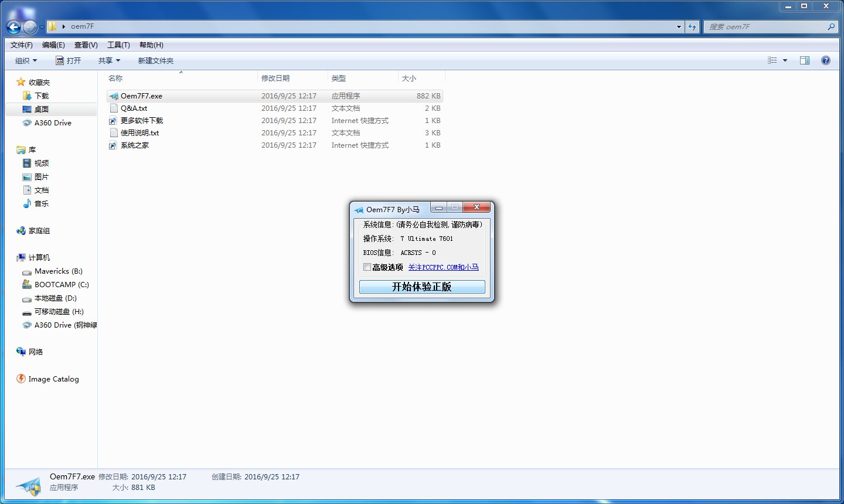Toggle the preview pane icon

point(805,60)
